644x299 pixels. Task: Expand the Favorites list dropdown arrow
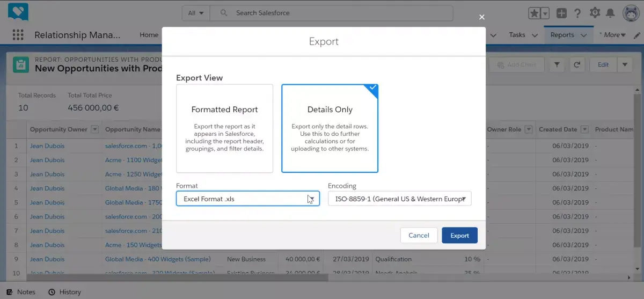click(x=545, y=13)
